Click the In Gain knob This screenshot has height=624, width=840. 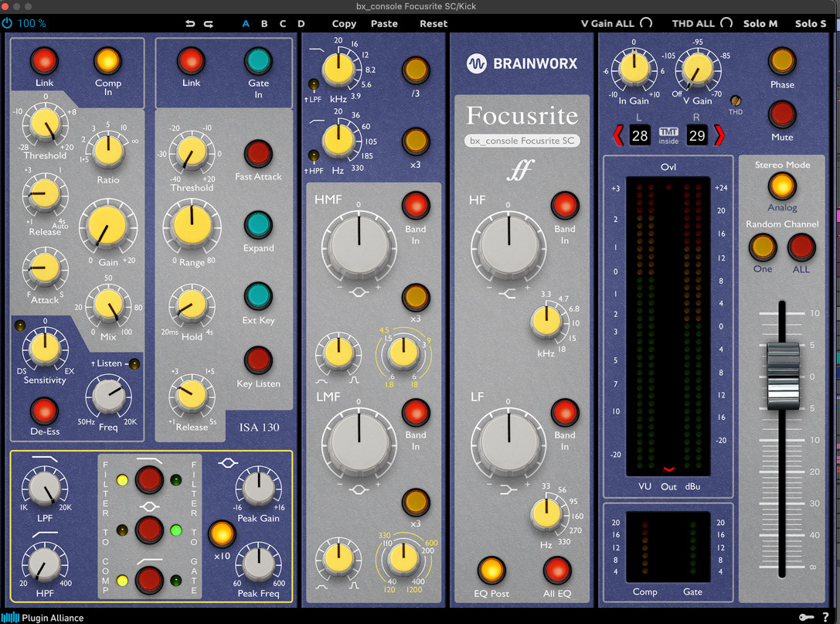point(634,68)
